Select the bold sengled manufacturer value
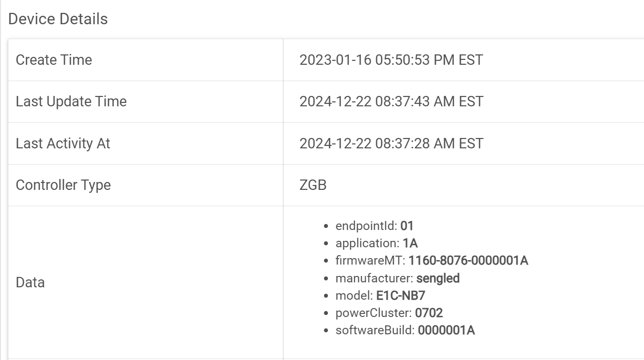 tap(438, 278)
